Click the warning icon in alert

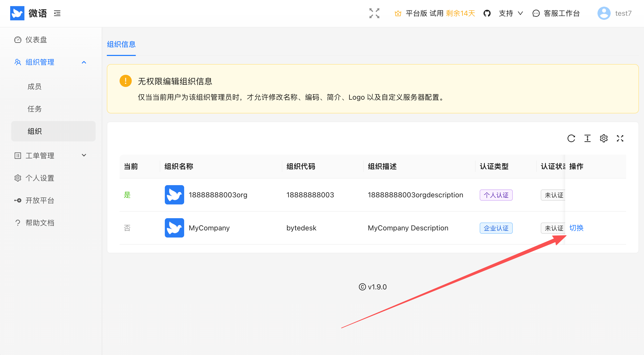coord(126,81)
